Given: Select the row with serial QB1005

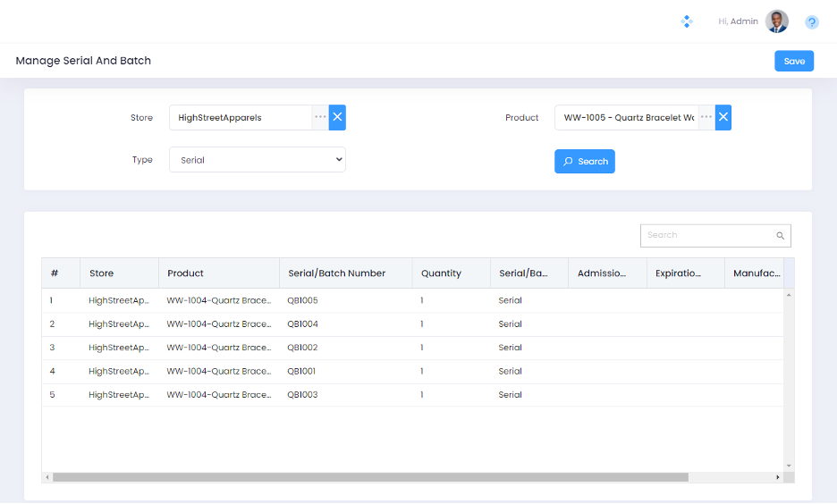Looking at the screenshot, I should pyautogui.click(x=302, y=301).
